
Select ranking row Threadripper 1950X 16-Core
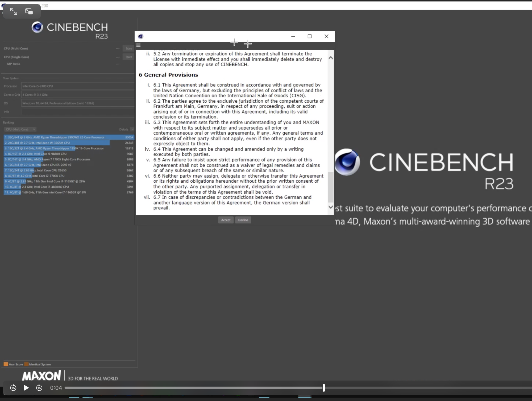69,148
